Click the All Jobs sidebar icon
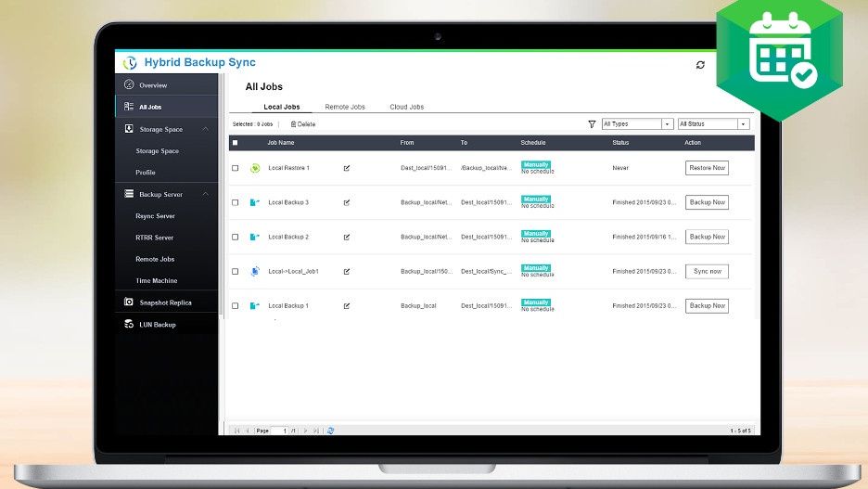868x489 pixels. tap(129, 107)
